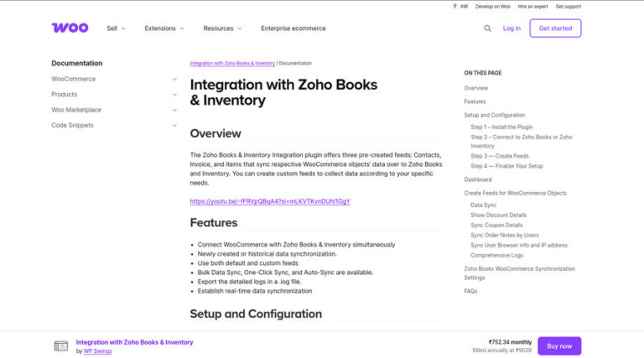This screenshot has height=358, width=644.
Task: Open the Extensions dropdown menu
Action: [x=164, y=29]
